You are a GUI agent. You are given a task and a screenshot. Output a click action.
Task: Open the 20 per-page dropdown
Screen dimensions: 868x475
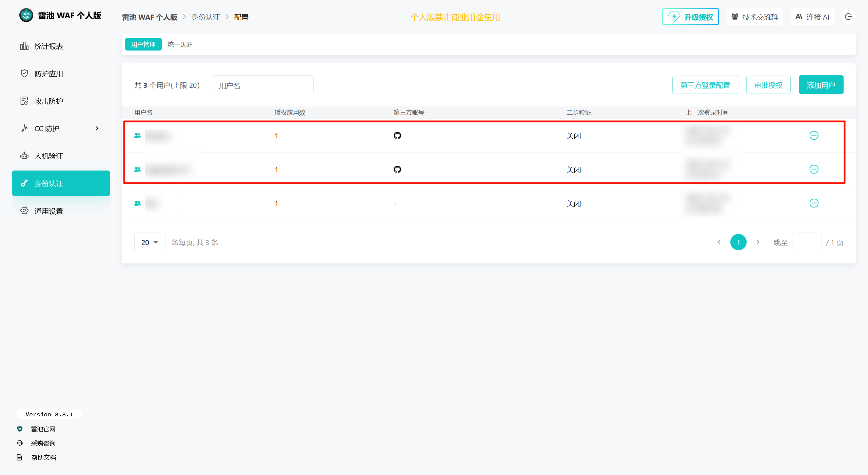pyautogui.click(x=150, y=242)
